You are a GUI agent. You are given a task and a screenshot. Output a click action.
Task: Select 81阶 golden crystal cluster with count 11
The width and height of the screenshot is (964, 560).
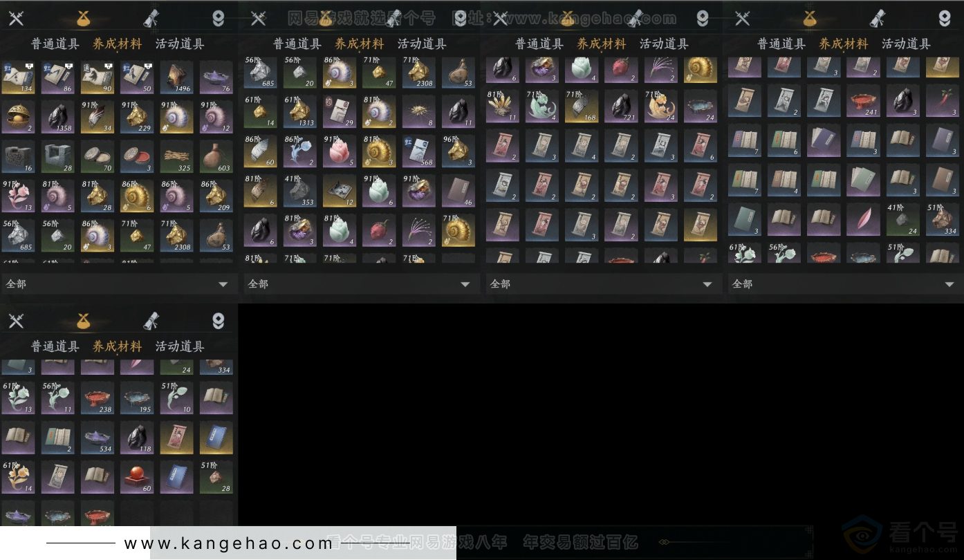[503, 106]
